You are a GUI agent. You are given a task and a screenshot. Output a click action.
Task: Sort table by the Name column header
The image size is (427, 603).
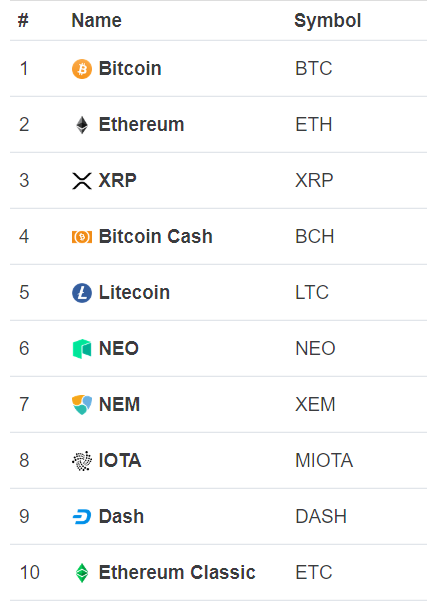97,20
